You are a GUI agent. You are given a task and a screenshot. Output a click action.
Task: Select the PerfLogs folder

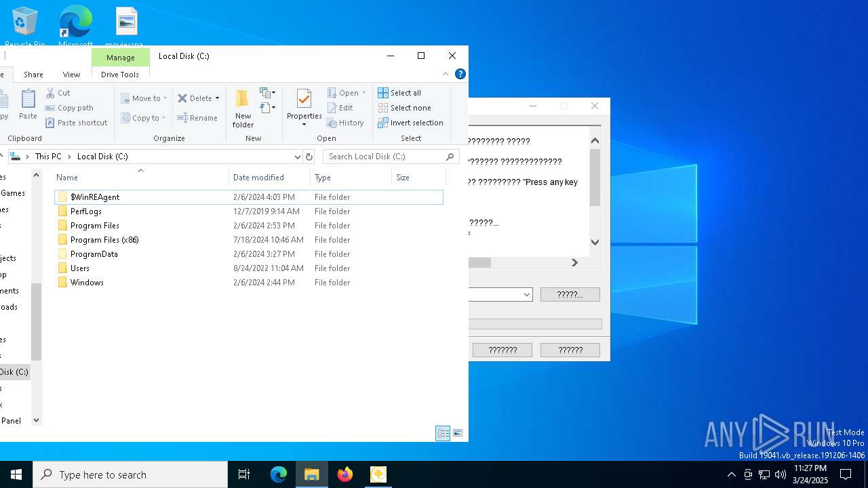point(249,211)
